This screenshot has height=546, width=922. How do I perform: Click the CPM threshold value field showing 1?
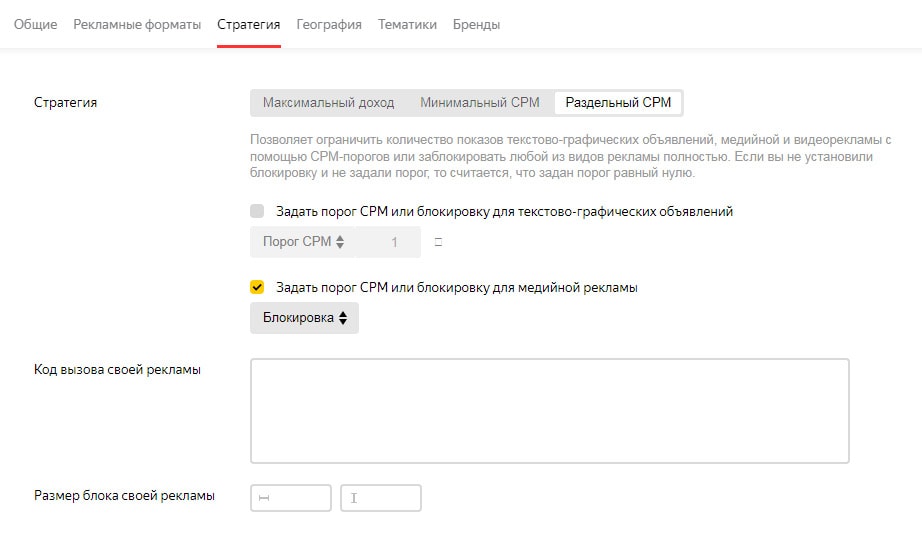tap(393, 242)
